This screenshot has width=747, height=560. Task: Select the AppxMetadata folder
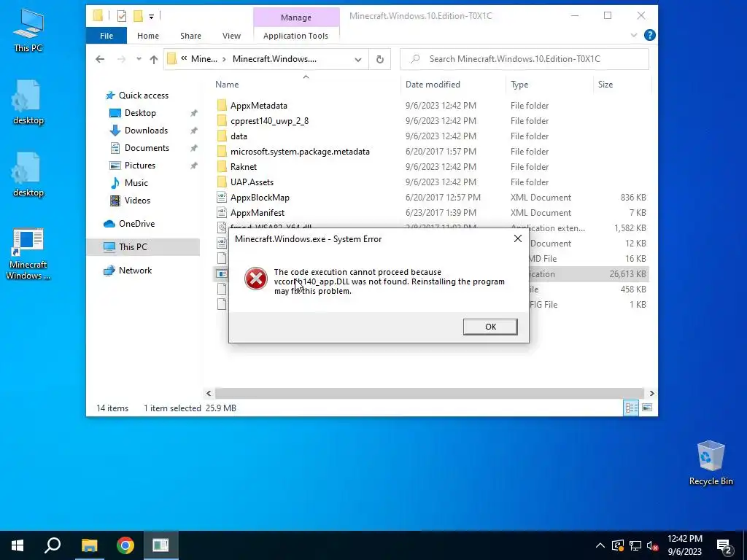coord(259,106)
